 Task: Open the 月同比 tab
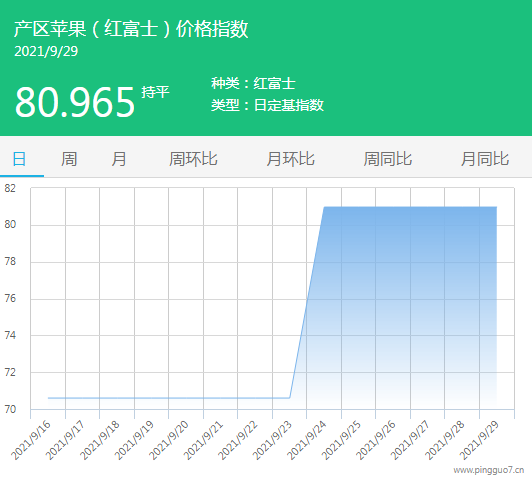485,159
